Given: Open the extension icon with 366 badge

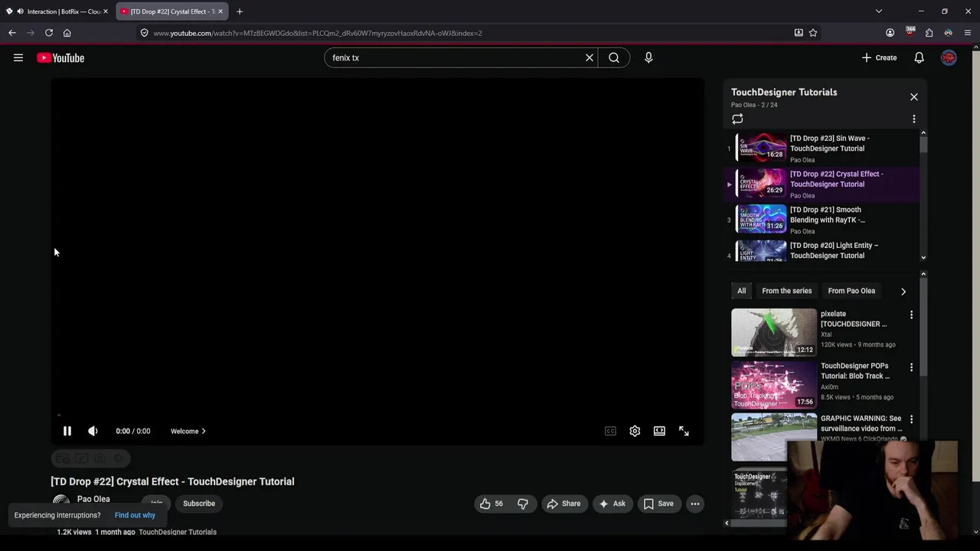Looking at the screenshot, I should point(910,31).
